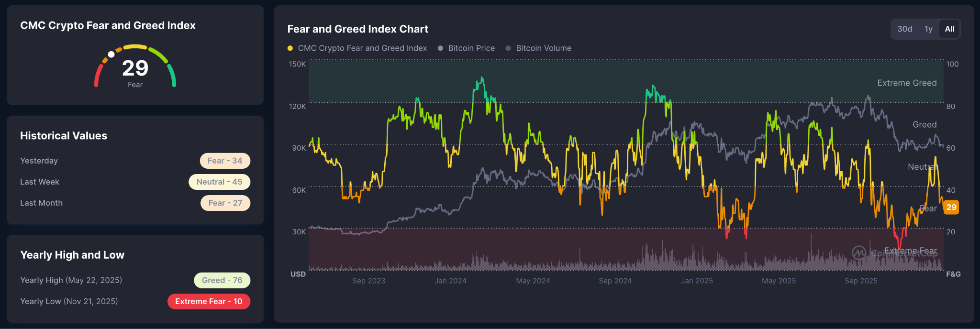Click the Fear - 27 last month badge
The image size is (980, 329).
(x=225, y=203)
